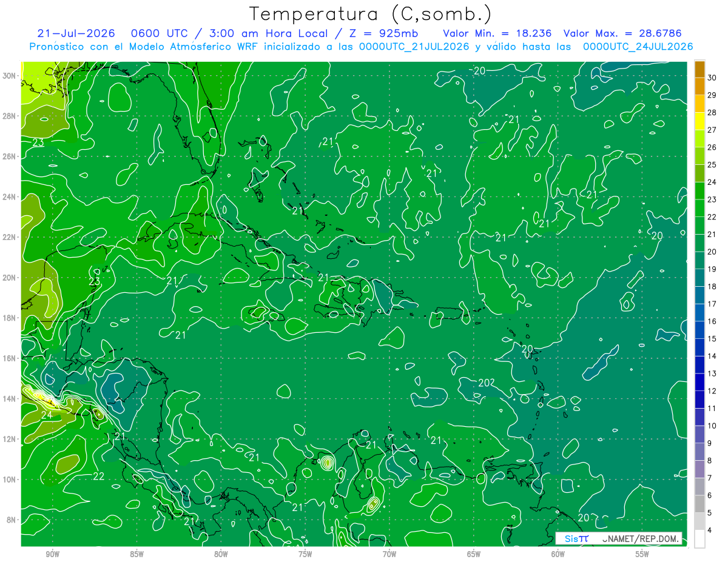Click color scale label 25
Viewport: 728px width, 562px height.
click(x=712, y=165)
